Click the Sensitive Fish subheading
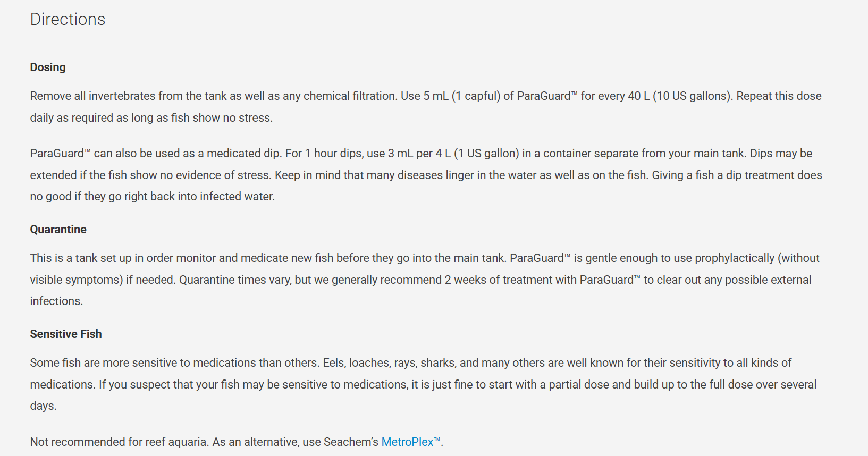 (x=66, y=334)
